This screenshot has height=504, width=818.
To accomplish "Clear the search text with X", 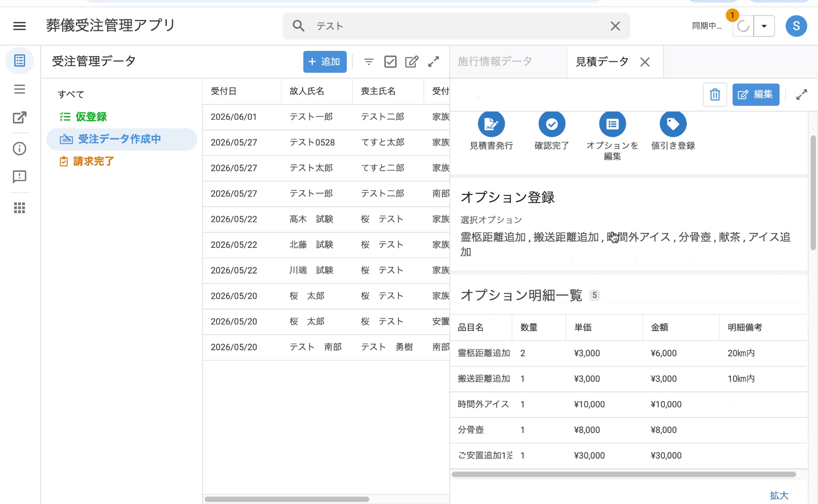I will [x=615, y=26].
